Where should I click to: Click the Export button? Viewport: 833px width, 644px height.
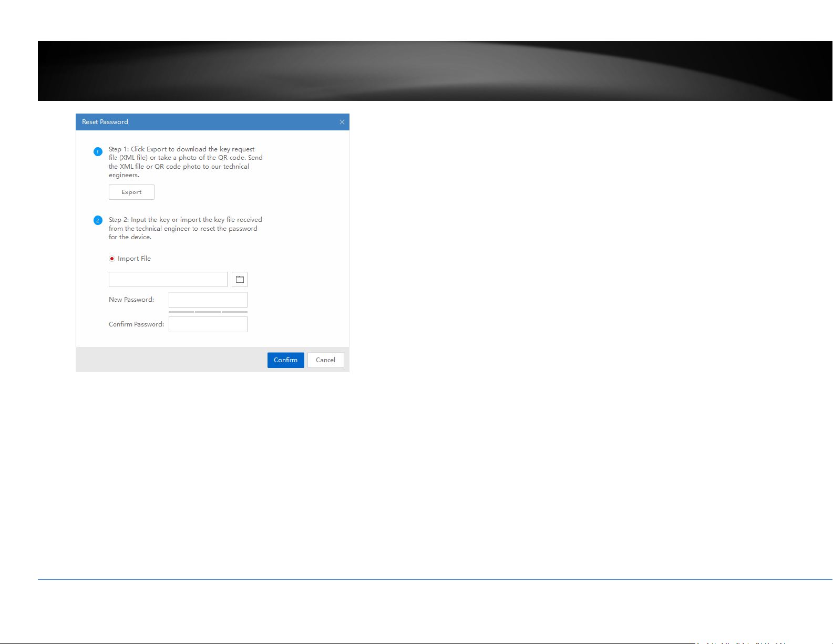(x=131, y=192)
